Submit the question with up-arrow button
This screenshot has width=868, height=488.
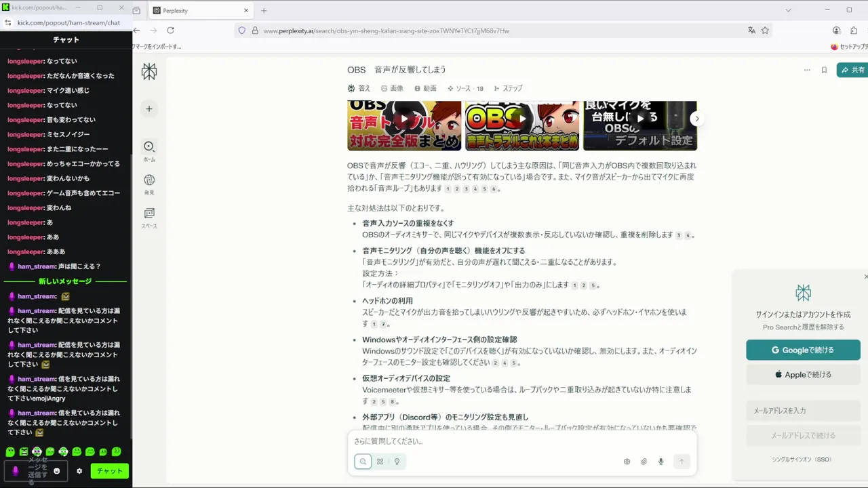[682, 462]
